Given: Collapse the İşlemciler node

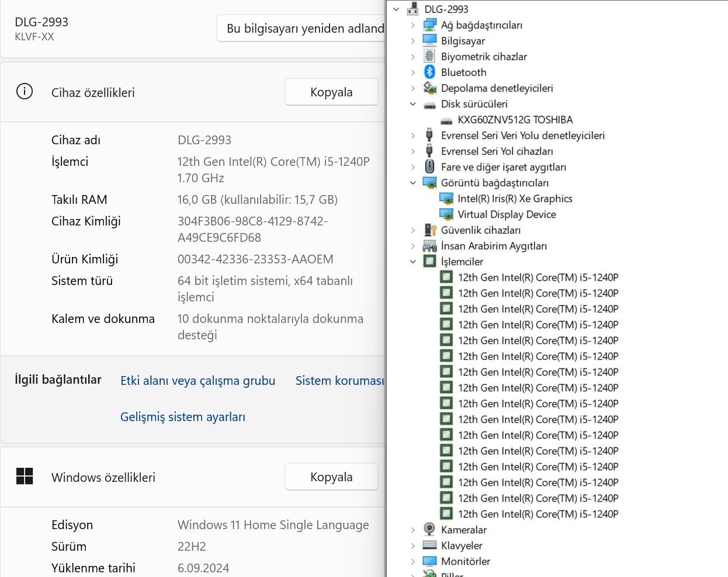Looking at the screenshot, I should point(412,262).
